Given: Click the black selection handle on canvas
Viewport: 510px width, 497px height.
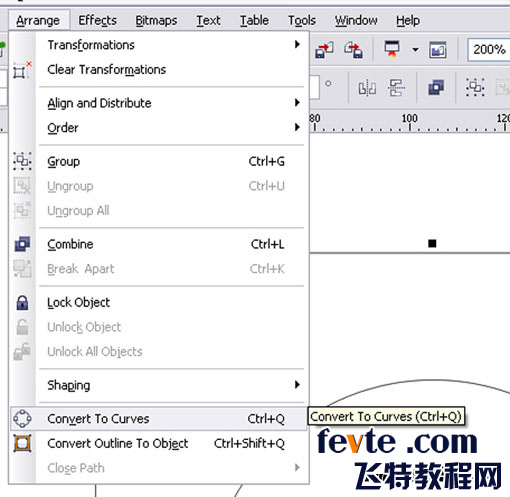Looking at the screenshot, I should [x=432, y=243].
